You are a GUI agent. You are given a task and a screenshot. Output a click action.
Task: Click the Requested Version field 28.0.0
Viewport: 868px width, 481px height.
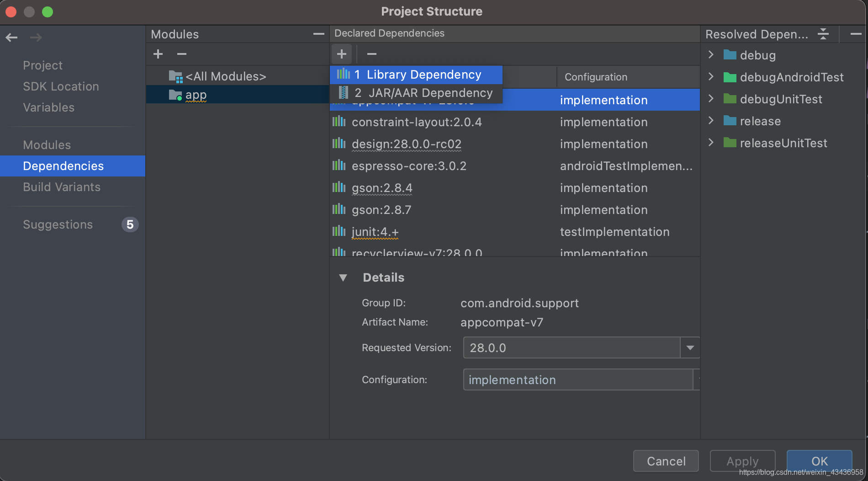coord(572,348)
